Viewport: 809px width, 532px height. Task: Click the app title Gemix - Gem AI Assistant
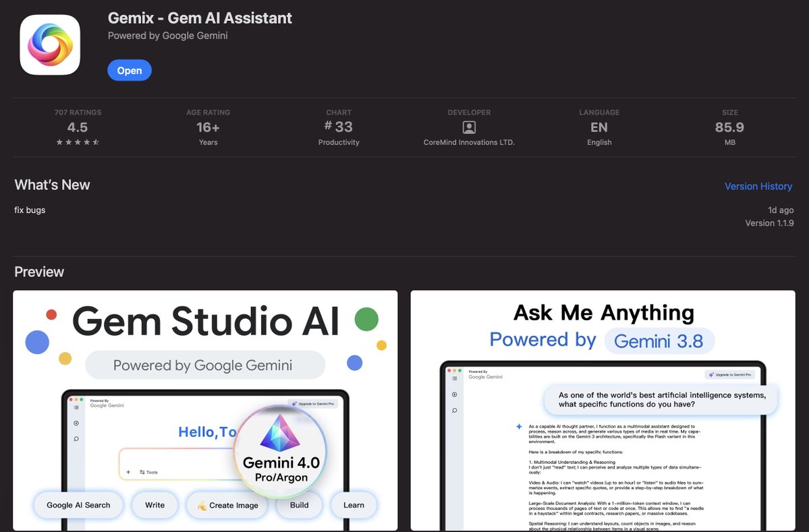point(200,18)
